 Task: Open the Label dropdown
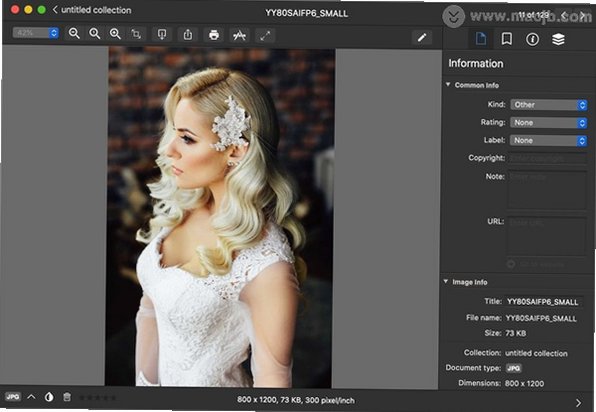548,140
